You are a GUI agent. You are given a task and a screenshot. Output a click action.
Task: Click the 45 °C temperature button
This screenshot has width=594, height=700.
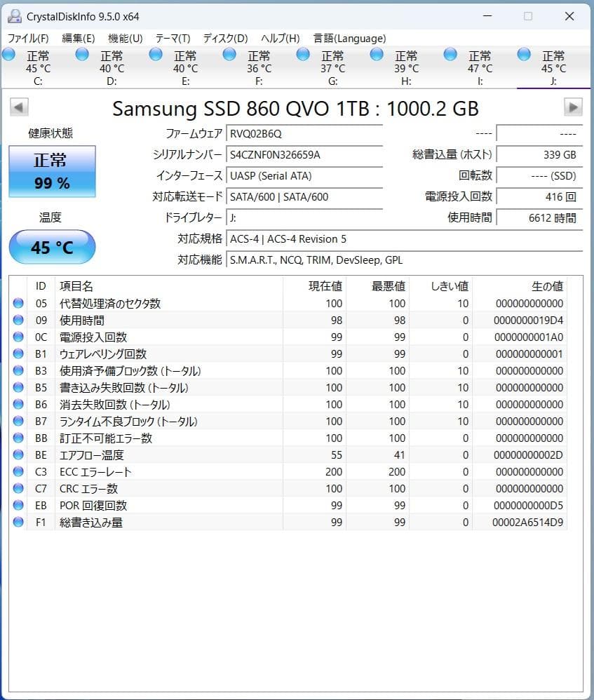tap(52, 247)
